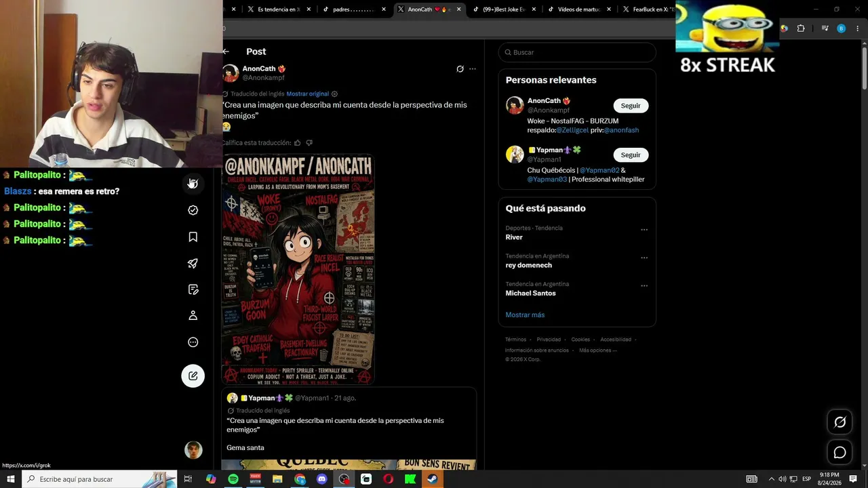Open the @Yapman02 mention link
Screen dimensions: 868x488
click(599, 170)
